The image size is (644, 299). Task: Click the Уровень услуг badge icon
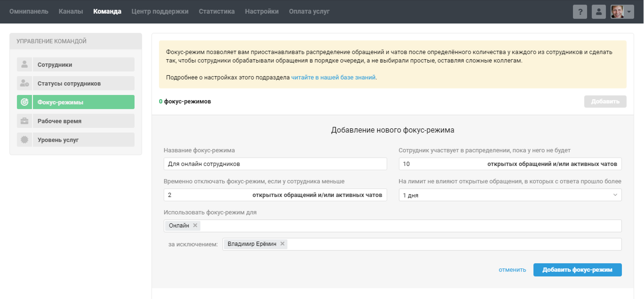point(24,140)
